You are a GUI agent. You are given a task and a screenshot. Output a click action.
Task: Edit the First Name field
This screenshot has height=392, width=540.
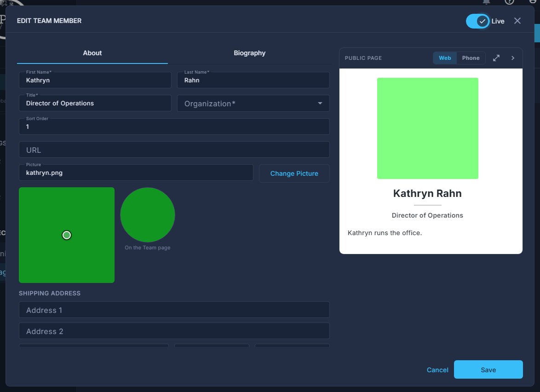[x=95, y=80]
